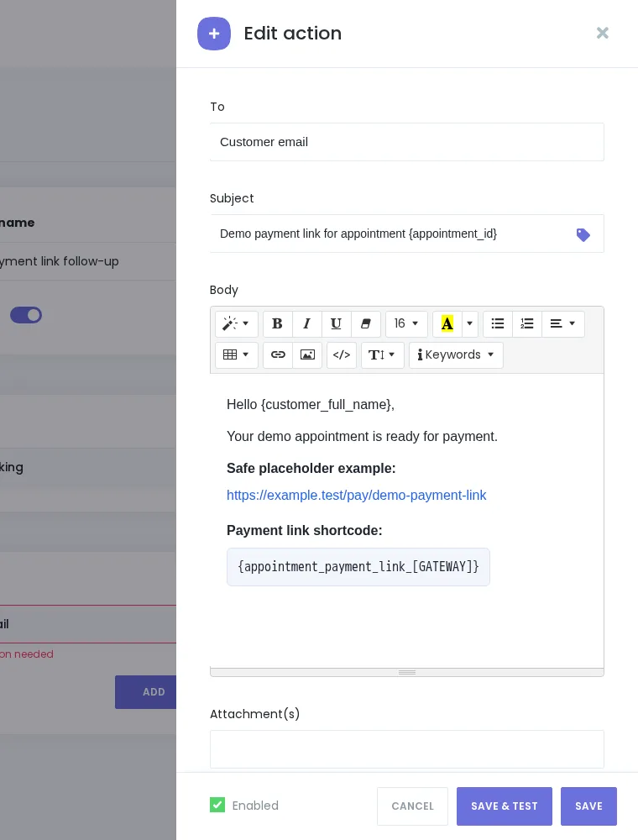Screen dimensions: 638x840
Task: Click the Customer email To field
Action: coord(407,142)
